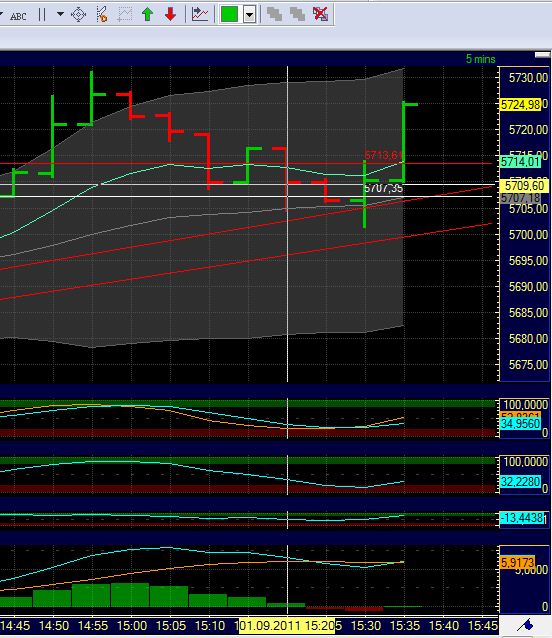This screenshot has width=552, height=638.
Task: Click the -13,4438 indicator value
Action: click(521, 518)
